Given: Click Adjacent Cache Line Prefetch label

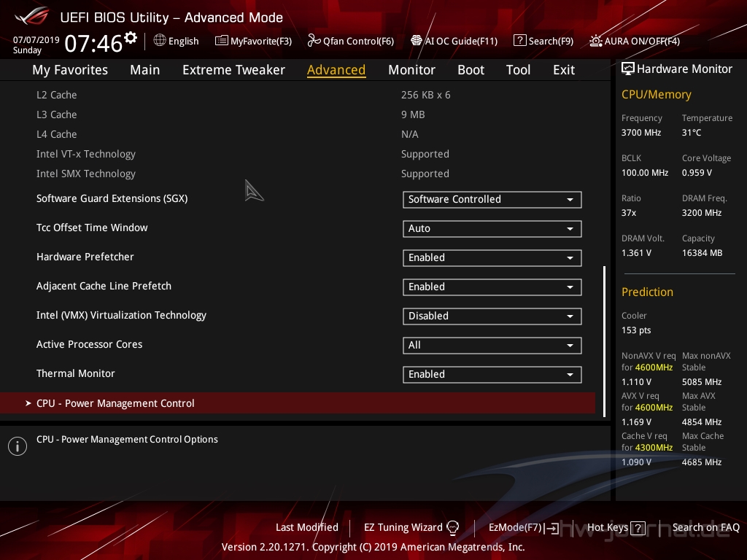Looking at the screenshot, I should (x=104, y=286).
